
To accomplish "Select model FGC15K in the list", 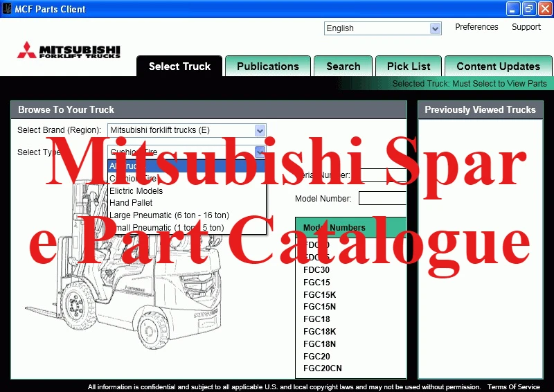I will click(x=319, y=295).
